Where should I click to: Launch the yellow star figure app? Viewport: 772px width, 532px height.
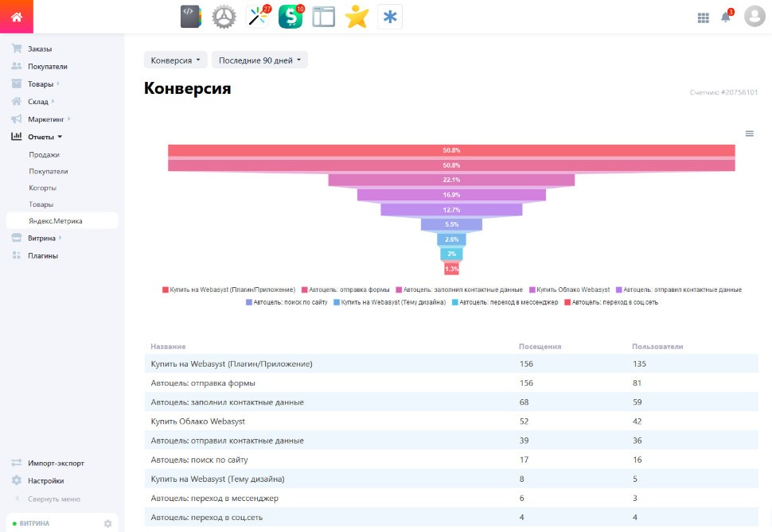357,17
